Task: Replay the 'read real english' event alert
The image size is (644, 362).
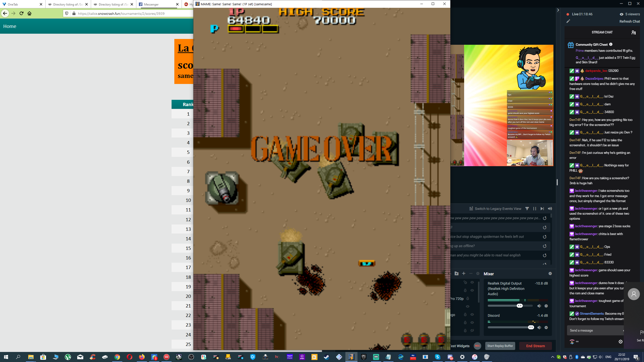Action: tap(545, 255)
